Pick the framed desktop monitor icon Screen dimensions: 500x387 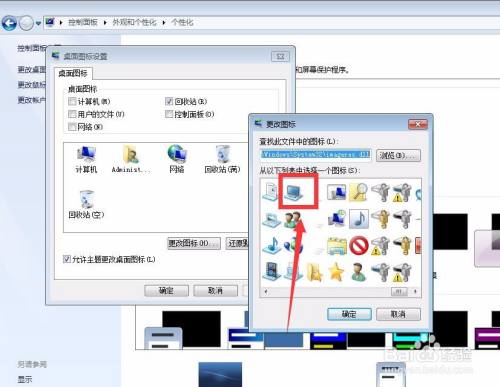336,193
